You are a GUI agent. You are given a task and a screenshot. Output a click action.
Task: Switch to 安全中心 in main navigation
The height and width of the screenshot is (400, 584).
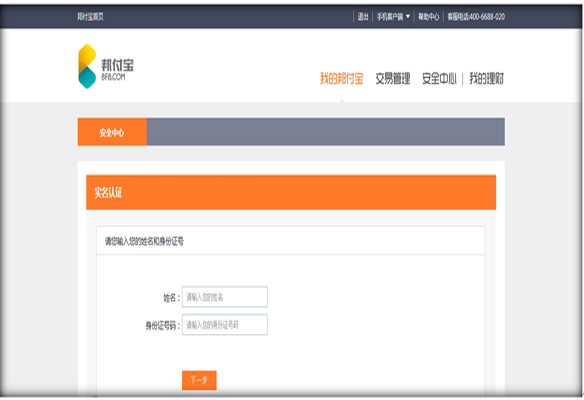point(439,78)
